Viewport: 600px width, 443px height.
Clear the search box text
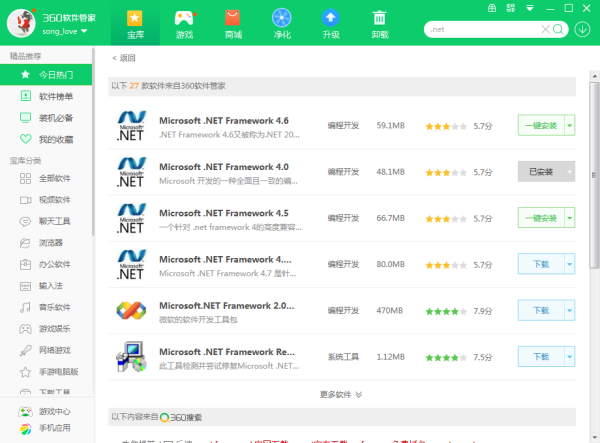point(545,29)
